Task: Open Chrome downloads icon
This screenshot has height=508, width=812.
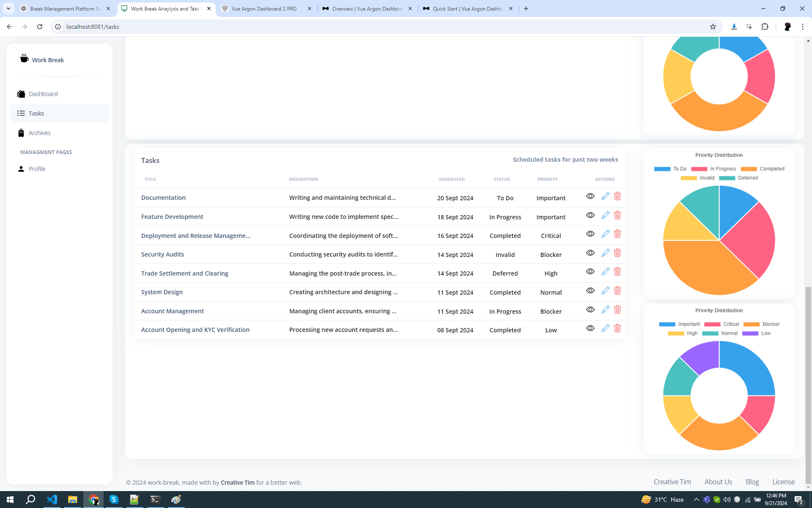Action: coord(734,27)
